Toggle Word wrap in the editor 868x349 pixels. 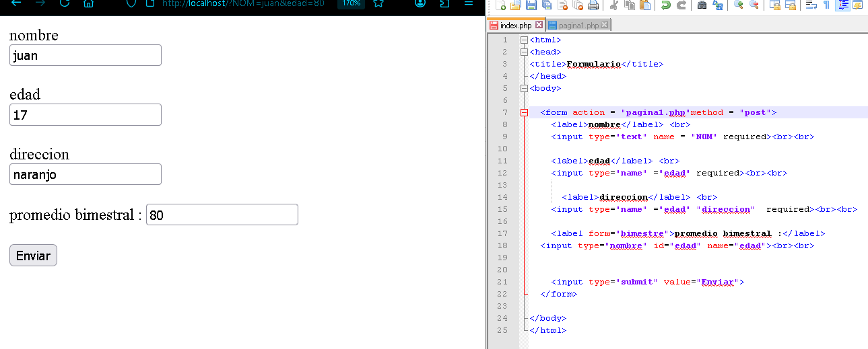[811, 5]
